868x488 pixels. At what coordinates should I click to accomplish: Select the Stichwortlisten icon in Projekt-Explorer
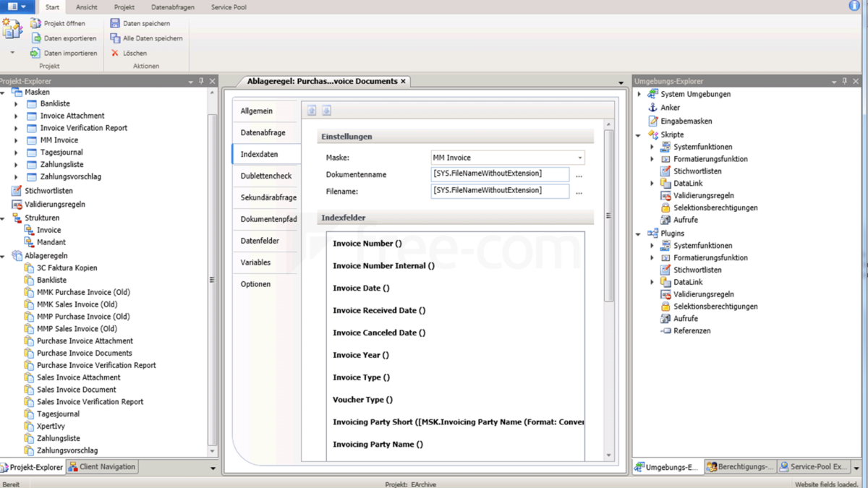pos(16,191)
